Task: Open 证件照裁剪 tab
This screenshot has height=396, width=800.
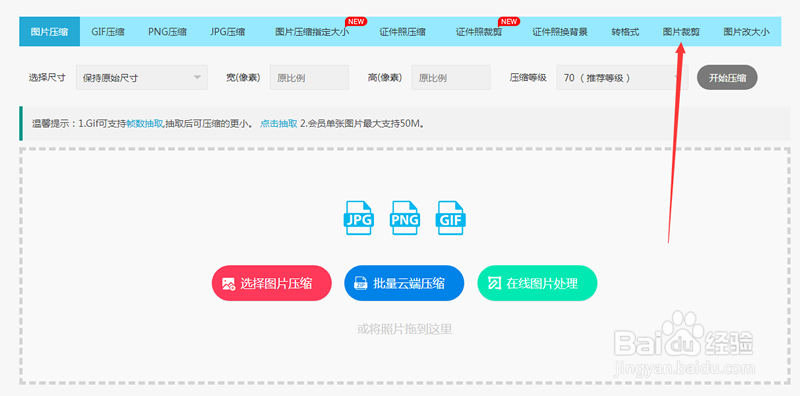Action: [x=479, y=32]
